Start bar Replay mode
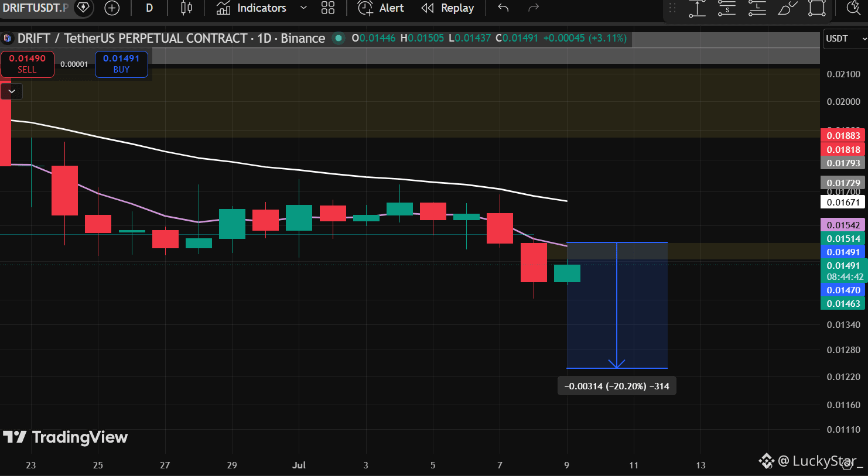This screenshot has height=476, width=868. point(447,8)
